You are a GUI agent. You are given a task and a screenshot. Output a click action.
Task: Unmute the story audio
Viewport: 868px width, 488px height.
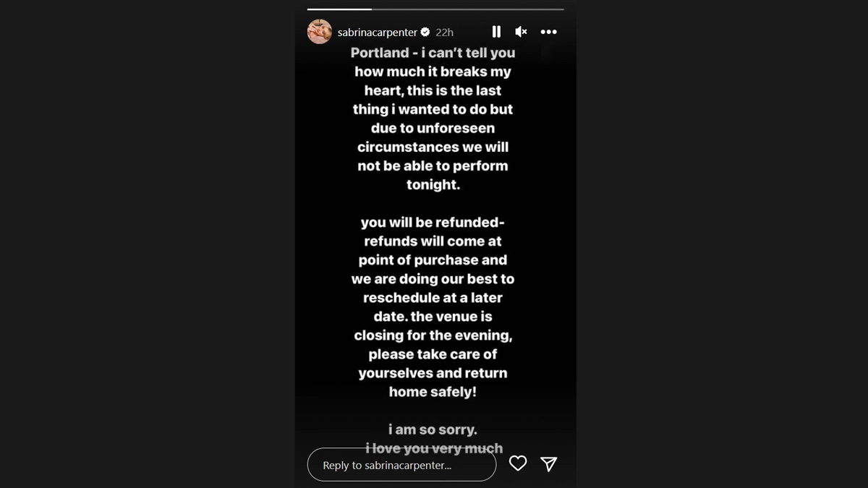(521, 32)
